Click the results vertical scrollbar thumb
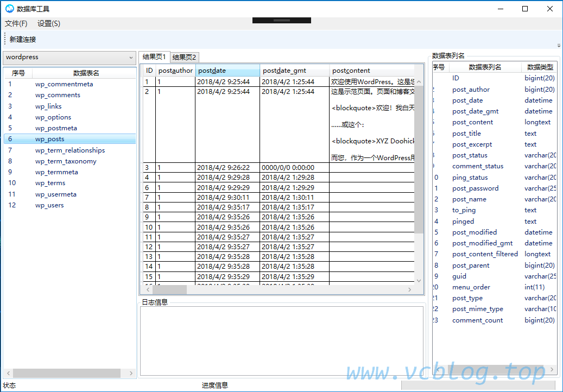 click(419, 160)
